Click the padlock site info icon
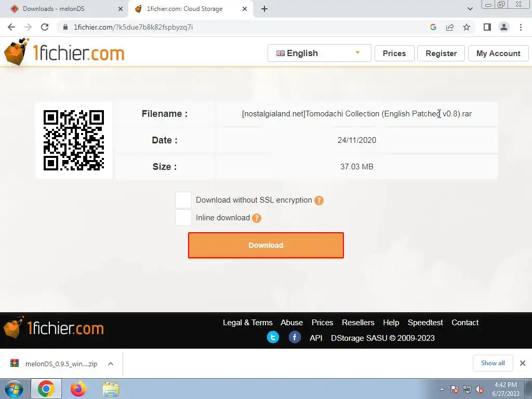 (x=65, y=27)
